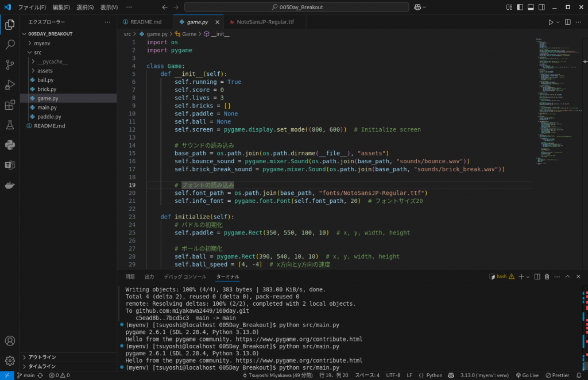Close the game.py editor tab
588x380 pixels.
pos(217,22)
